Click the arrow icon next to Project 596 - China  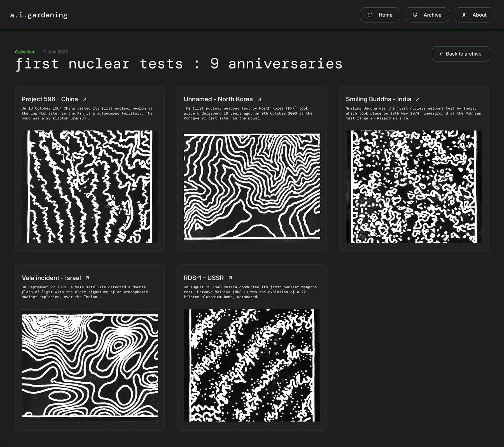tap(85, 99)
